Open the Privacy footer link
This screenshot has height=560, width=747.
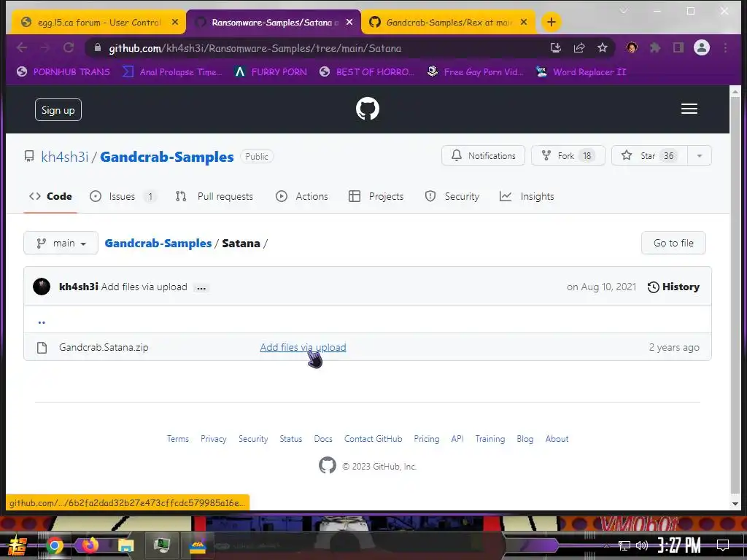[x=214, y=438]
